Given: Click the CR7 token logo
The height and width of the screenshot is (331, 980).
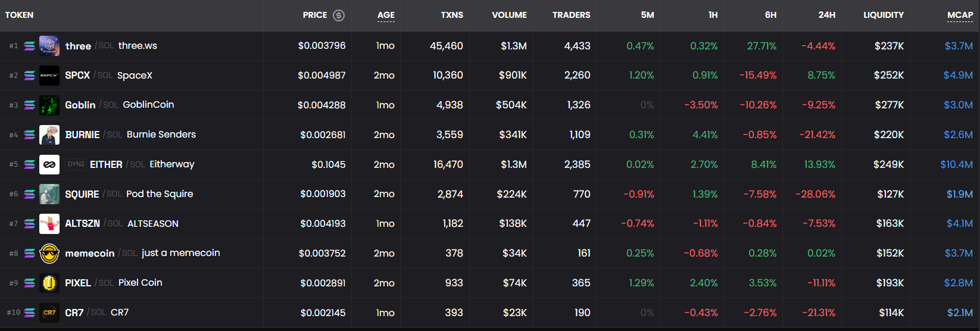Looking at the screenshot, I should pos(49,313).
